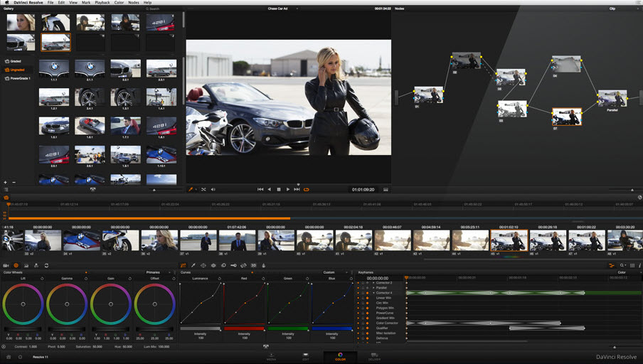This screenshot has width=643, height=364.
Task: Reset the Lift color wheel
Action: pyautogui.click(x=42, y=279)
